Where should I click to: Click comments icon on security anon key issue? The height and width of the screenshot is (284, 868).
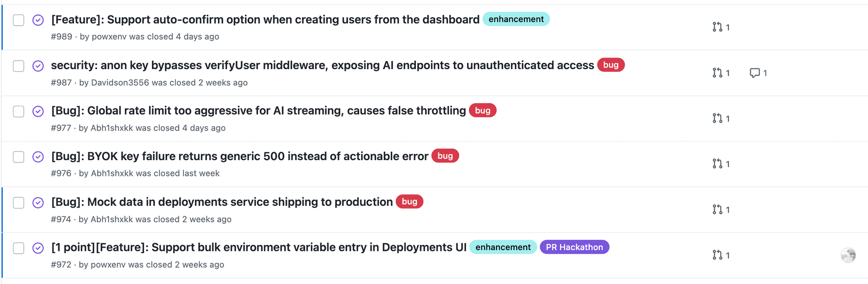[758, 73]
